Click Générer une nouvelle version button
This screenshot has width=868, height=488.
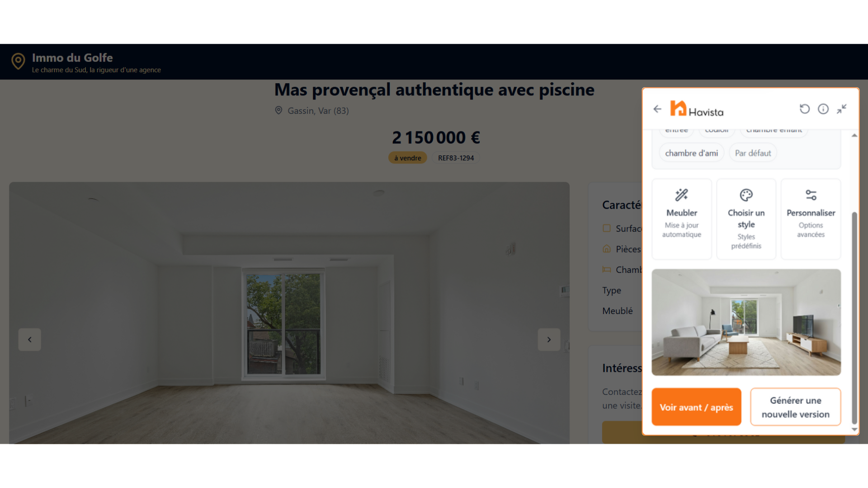tap(795, 407)
